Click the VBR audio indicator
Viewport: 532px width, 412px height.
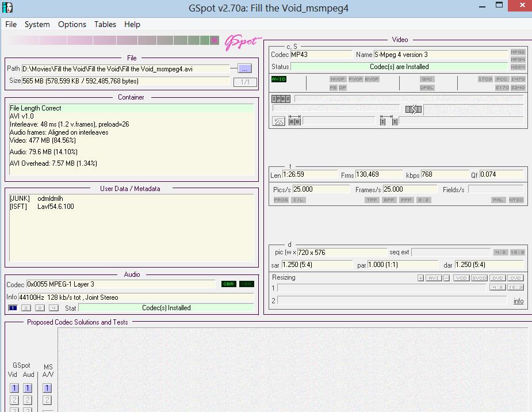pyautogui.click(x=247, y=284)
